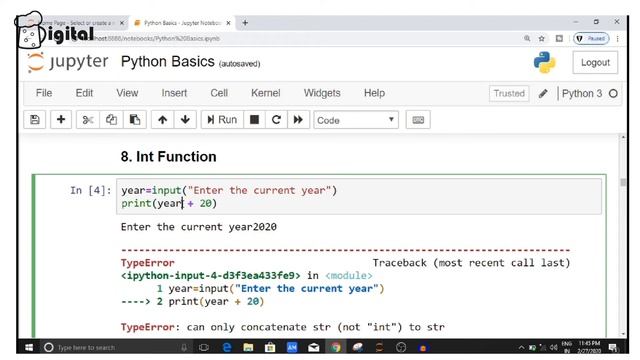Open Mail app from the taskbar

(x=313, y=347)
